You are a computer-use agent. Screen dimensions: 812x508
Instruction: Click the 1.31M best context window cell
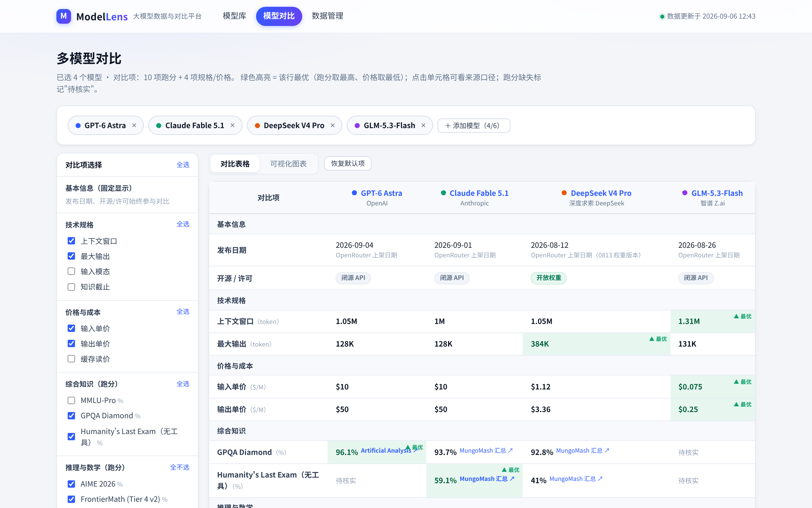click(x=713, y=321)
